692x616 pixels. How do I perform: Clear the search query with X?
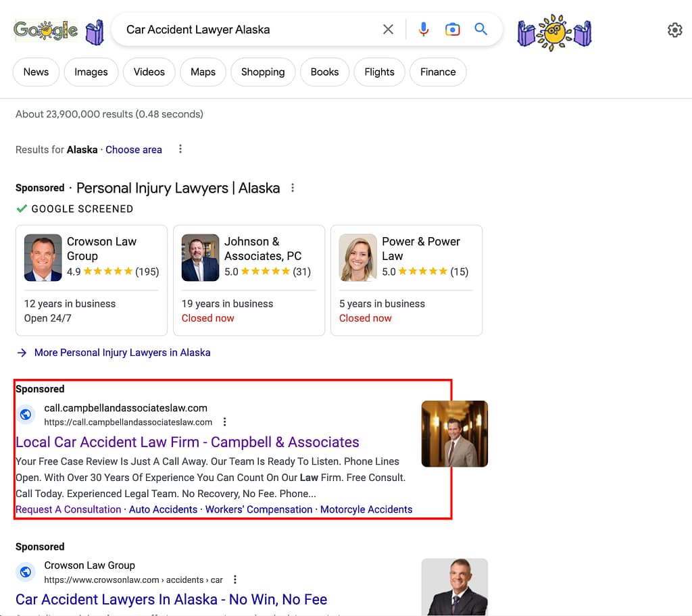click(388, 30)
